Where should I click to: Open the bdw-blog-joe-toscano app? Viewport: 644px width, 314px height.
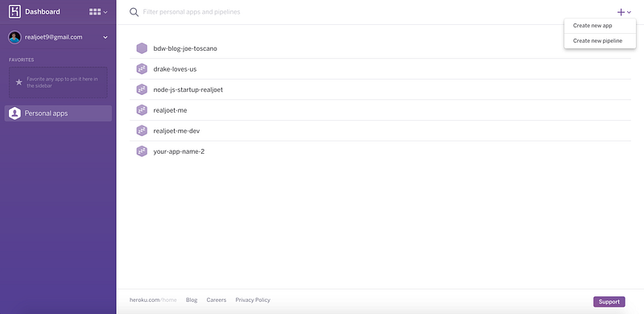[185, 48]
